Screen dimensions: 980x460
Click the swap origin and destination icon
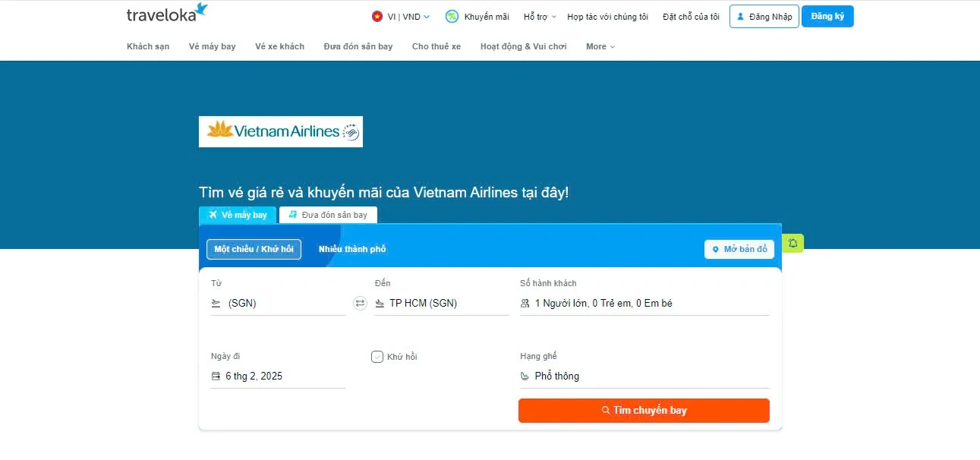coord(360,304)
